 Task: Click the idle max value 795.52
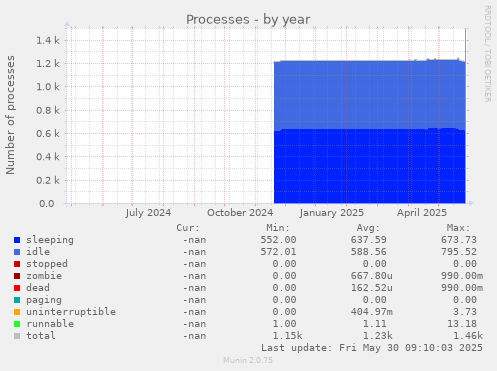pyautogui.click(x=459, y=252)
